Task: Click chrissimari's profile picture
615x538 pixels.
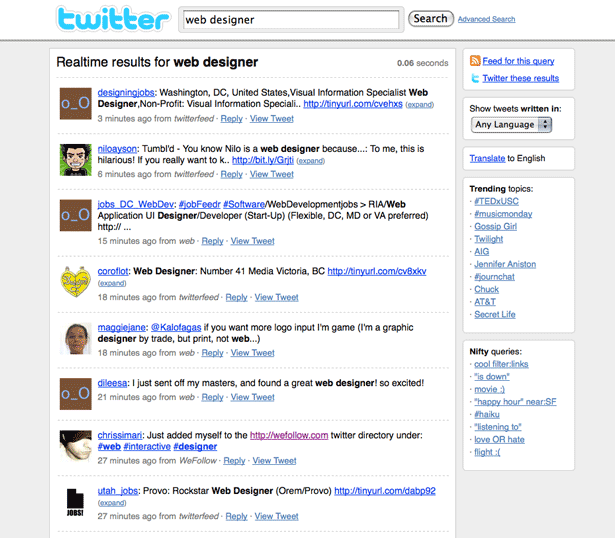Action: pyautogui.click(x=75, y=445)
